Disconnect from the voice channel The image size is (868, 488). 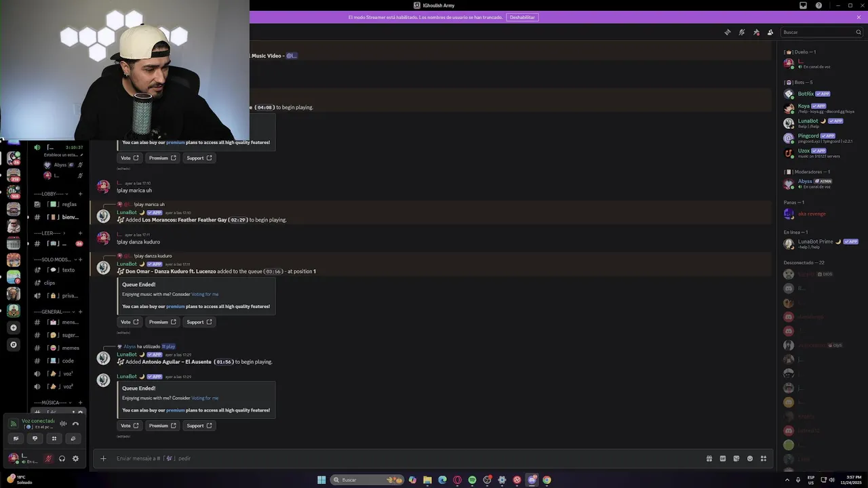[76, 424]
